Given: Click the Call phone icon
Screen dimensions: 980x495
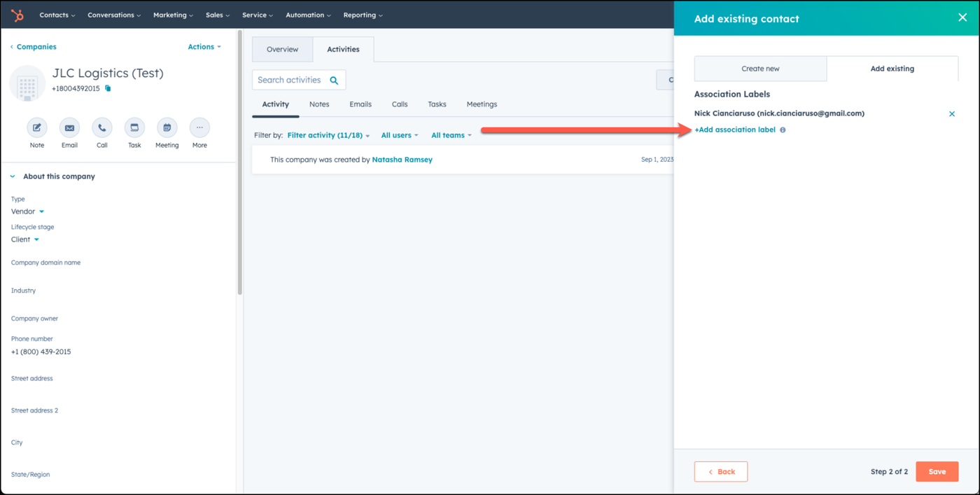Looking at the screenshot, I should (102, 127).
